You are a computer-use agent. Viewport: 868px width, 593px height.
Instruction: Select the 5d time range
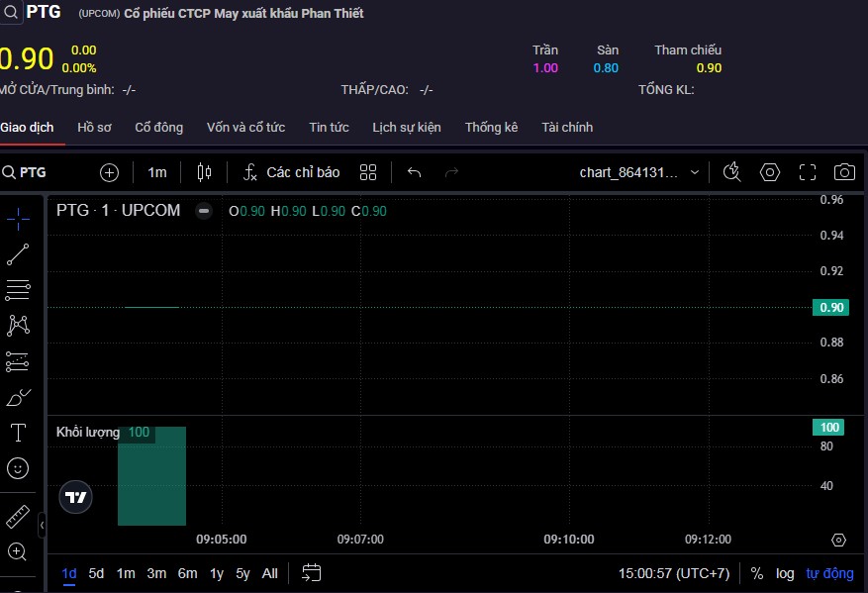(x=96, y=573)
